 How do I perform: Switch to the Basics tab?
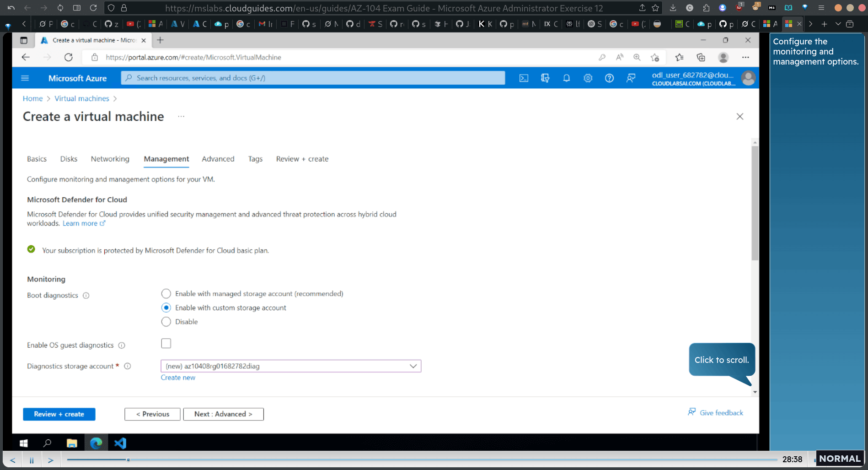point(37,159)
